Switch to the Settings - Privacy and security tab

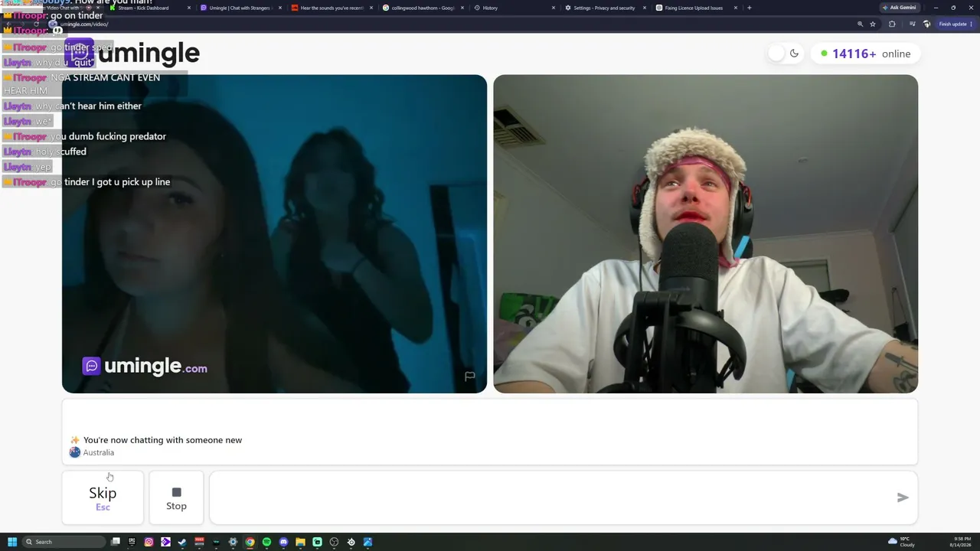[x=605, y=8]
